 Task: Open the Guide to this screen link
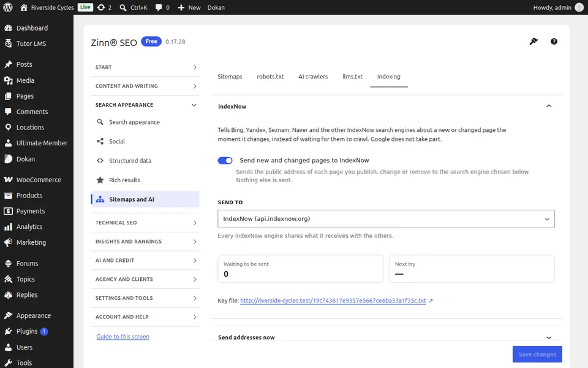click(x=123, y=337)
